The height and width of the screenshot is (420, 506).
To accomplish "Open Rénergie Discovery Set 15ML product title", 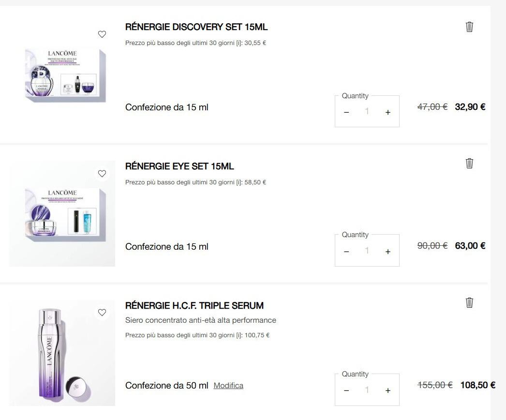I will click(196, 27).
